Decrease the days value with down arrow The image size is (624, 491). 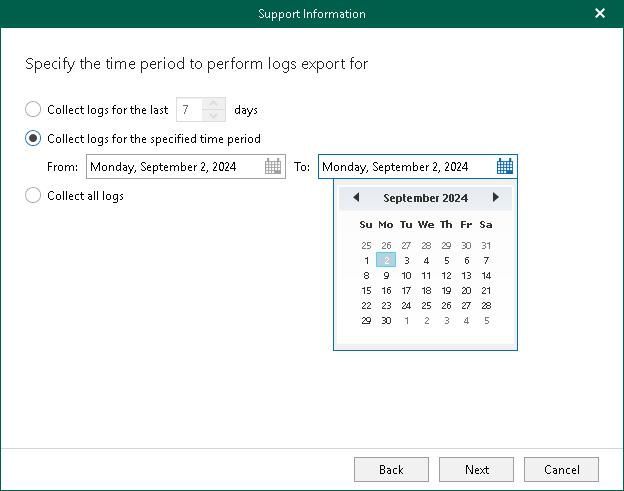click(x=214, y=115)
